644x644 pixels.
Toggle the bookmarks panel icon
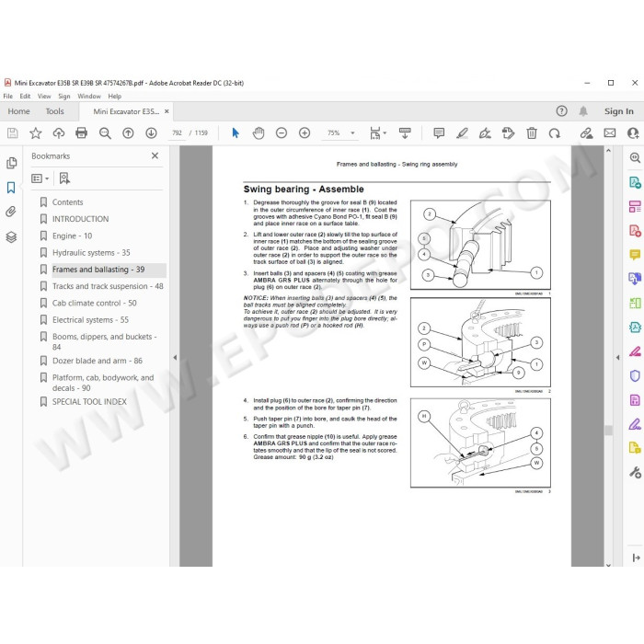point(11,188)
